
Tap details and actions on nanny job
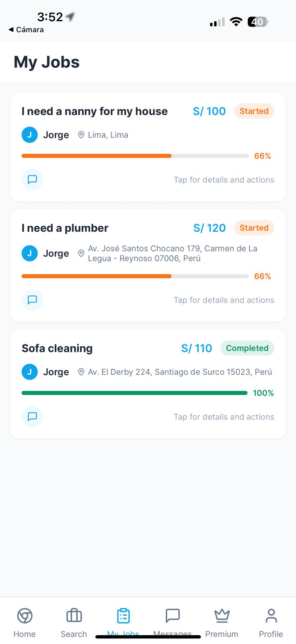point(224,180)
